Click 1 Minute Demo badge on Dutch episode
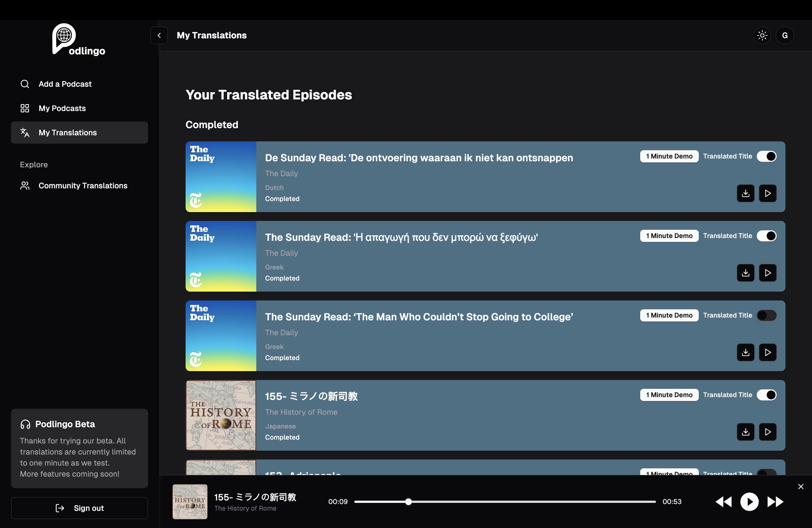Image resolution: width=812 pixels, height=528 pixels. [669, 156]
